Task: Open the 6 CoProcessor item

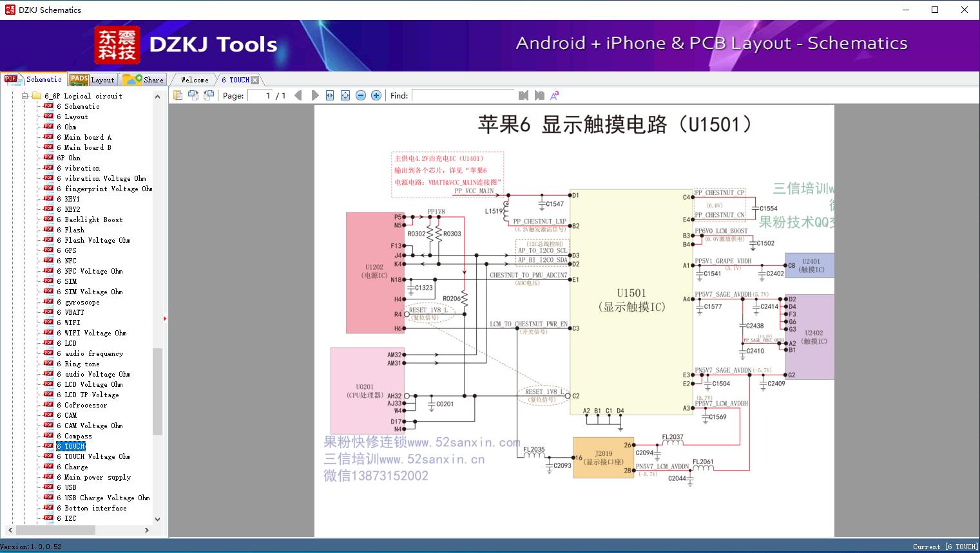Action: click(82, 405)
